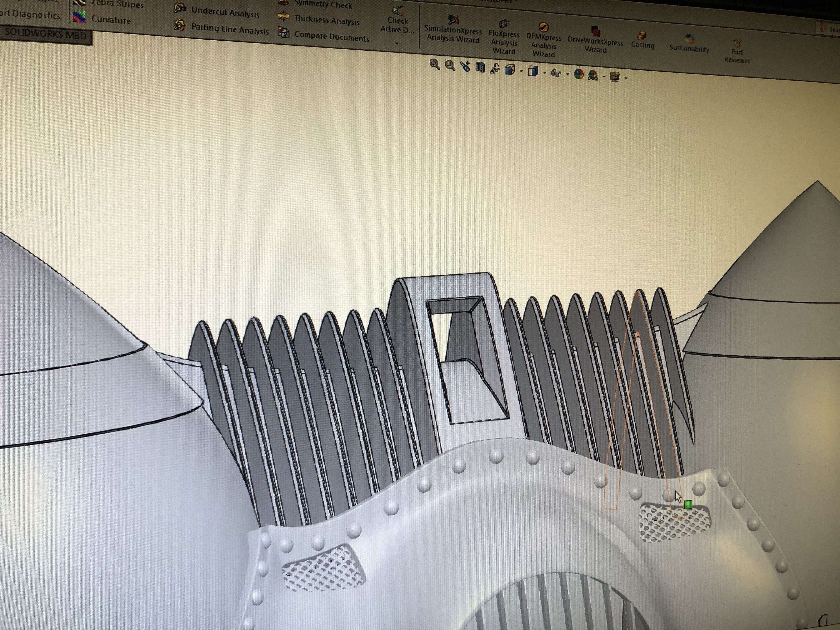
Task: Click the Previous View icon
Action: [465, 67]
